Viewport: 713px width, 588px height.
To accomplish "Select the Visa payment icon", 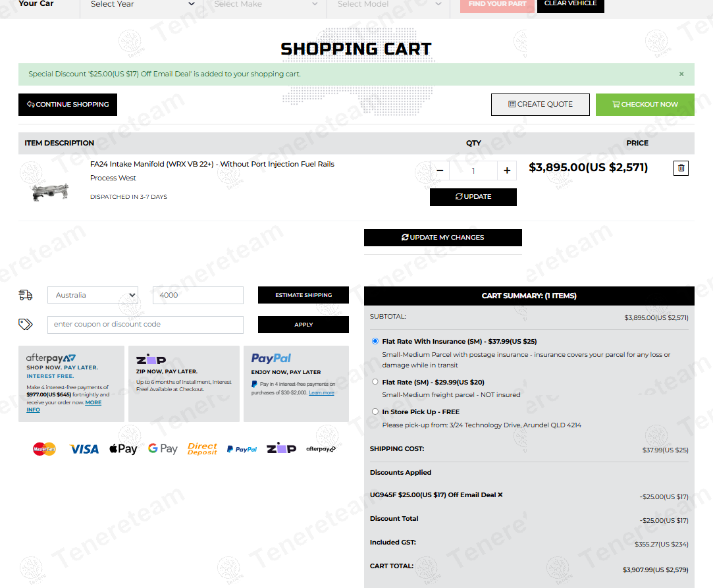I will point(84,448).
